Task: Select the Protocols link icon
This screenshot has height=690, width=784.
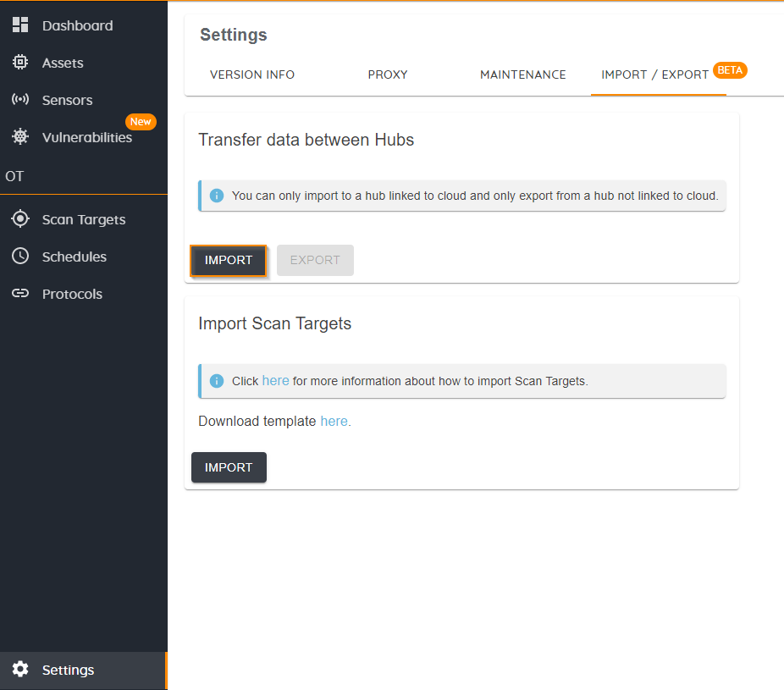Action: (x=20, y=294)
